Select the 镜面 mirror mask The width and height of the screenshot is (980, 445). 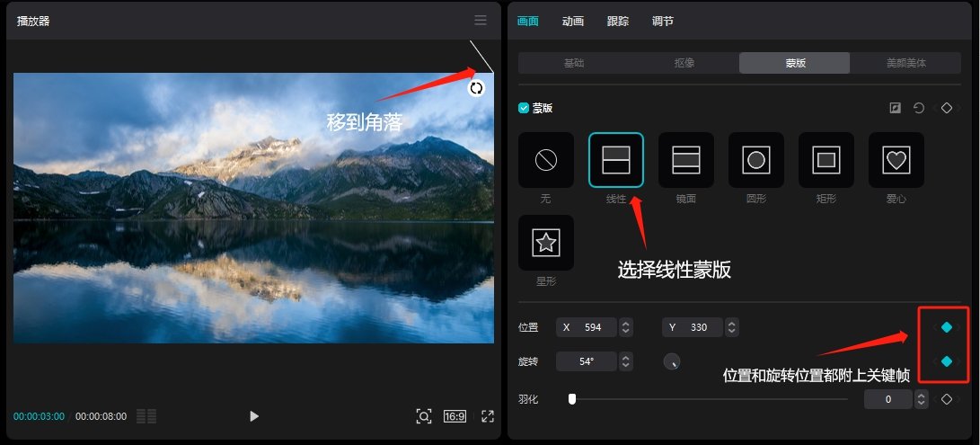point(685,160)
